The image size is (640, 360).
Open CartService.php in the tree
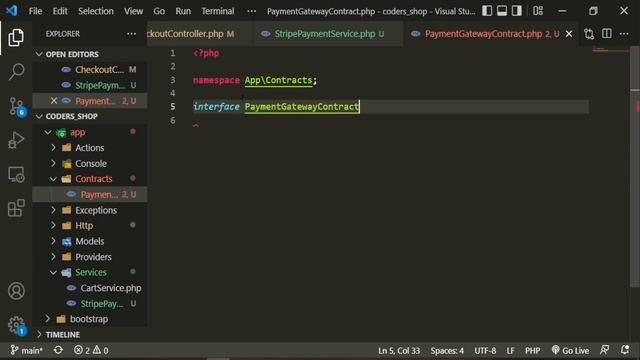click(90, 288)
